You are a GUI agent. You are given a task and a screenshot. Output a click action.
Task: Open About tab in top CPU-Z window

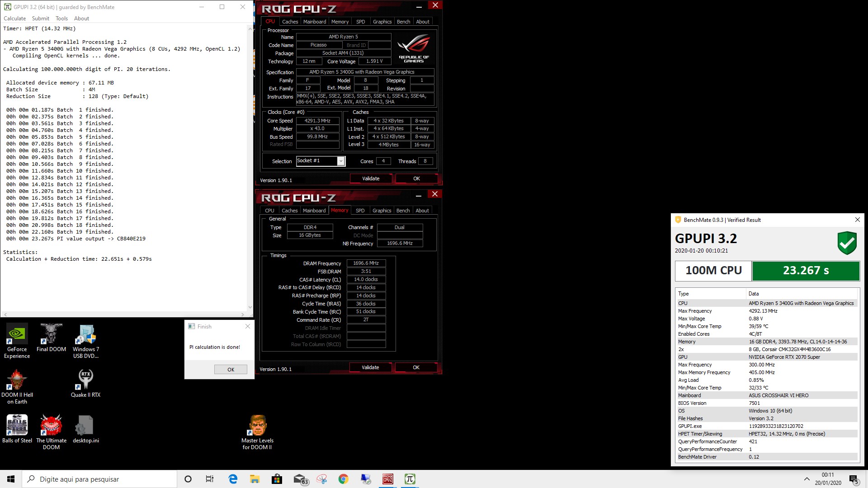click(423, 22)
